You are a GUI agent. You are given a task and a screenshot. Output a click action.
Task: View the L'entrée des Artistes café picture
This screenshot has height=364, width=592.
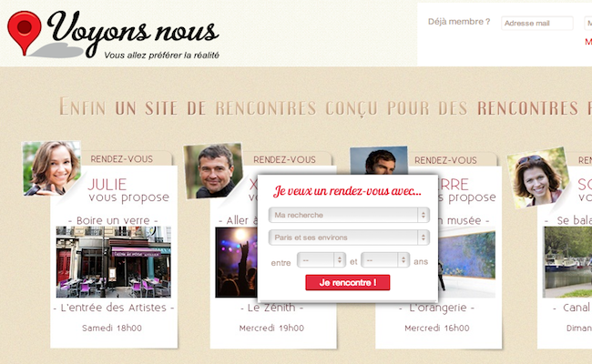click(x=113, y=262)
